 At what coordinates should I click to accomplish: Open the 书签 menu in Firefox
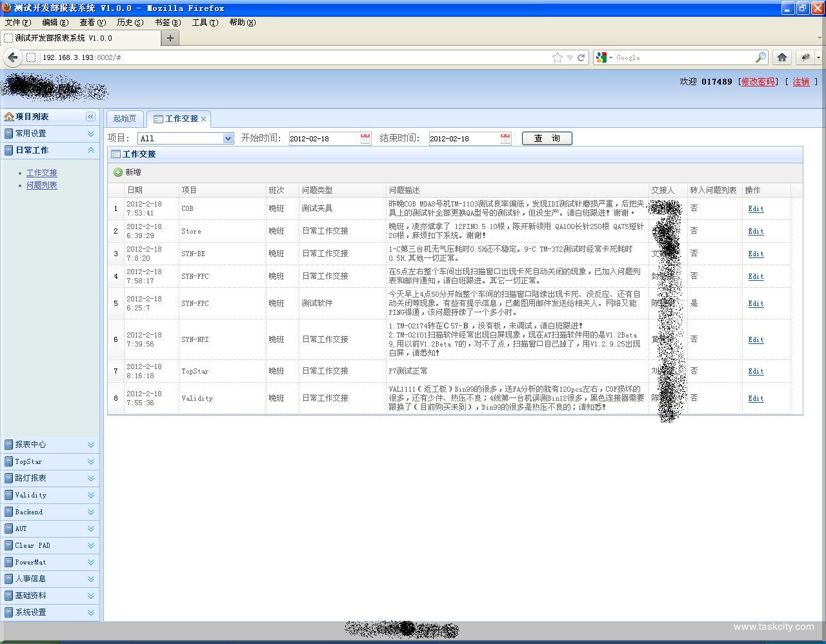167,23
